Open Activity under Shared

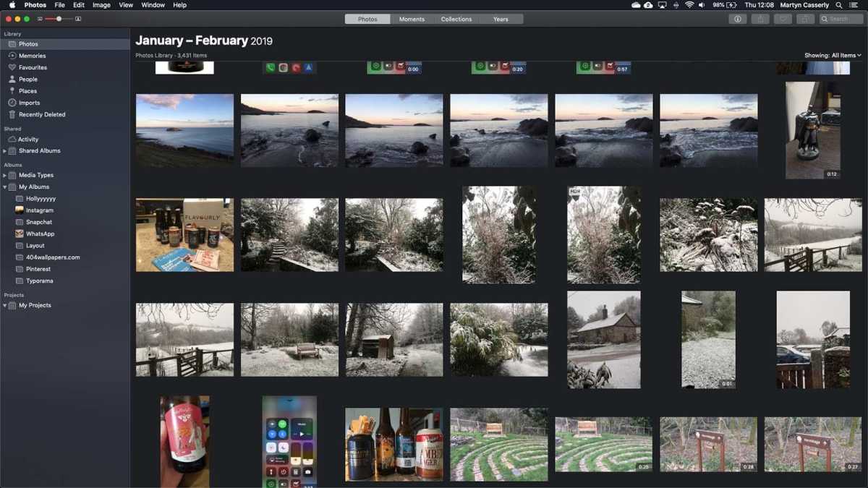[65, 139]
